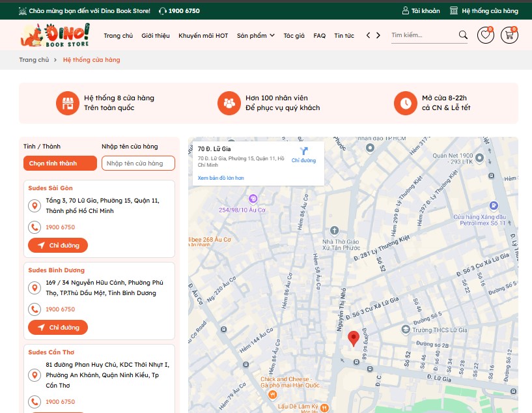Click phone icon for Sudes Sài Gòn
This screenshot has width=532, height=413.
point(35,227)
